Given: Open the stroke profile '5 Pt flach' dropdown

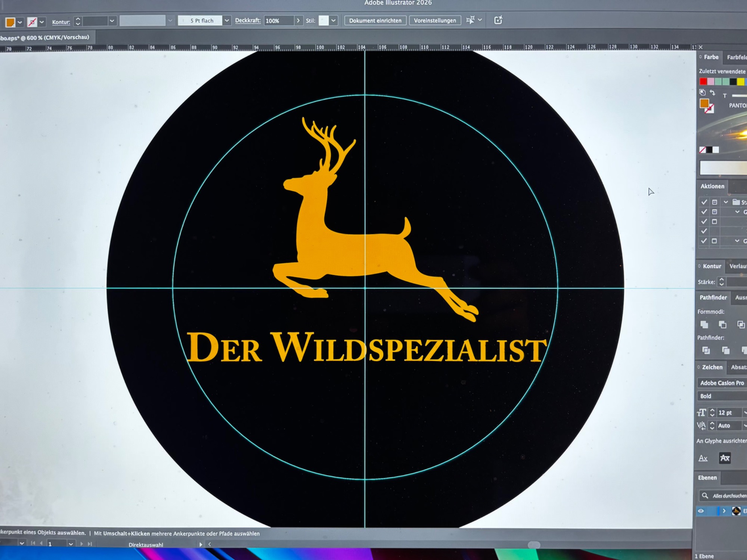Looking at the screenshot, I should click(227, 21).
